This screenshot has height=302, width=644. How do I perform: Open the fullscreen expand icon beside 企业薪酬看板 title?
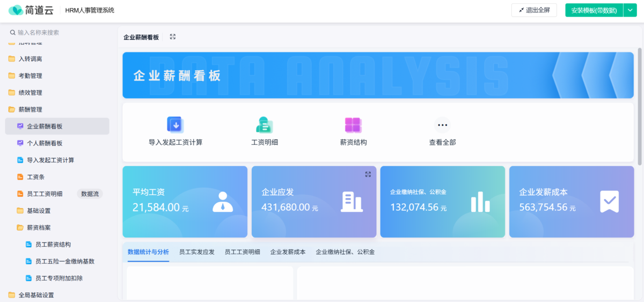point(173,37)
